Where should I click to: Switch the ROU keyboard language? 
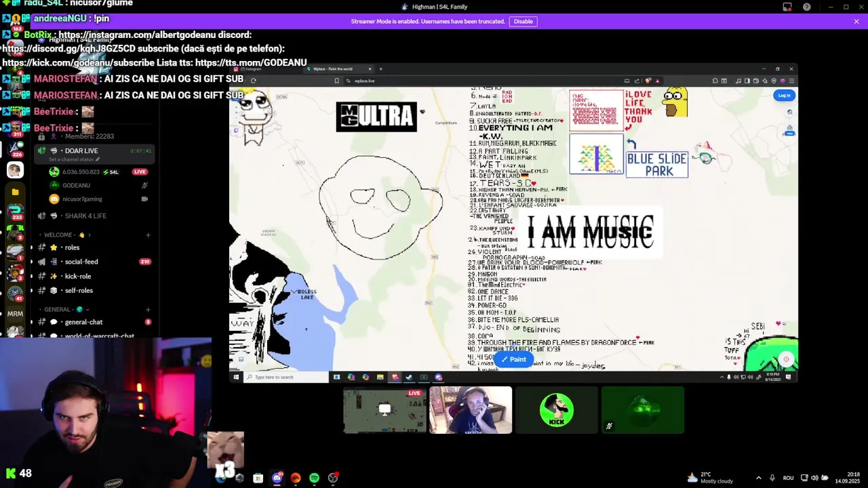[788, 478]
